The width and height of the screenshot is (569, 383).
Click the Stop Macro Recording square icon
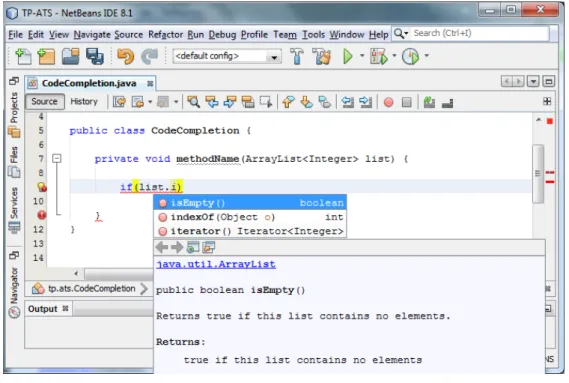coord(407,102)
